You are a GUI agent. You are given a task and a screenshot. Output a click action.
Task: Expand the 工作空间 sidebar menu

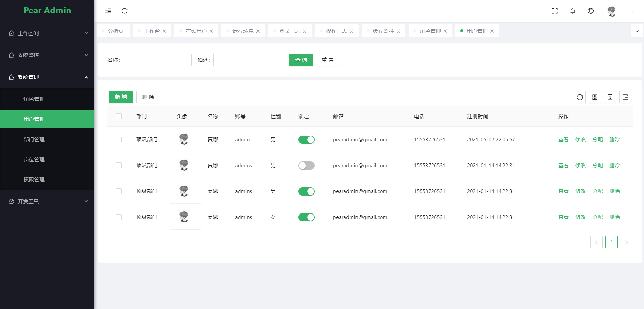click(x=47, y=33)
